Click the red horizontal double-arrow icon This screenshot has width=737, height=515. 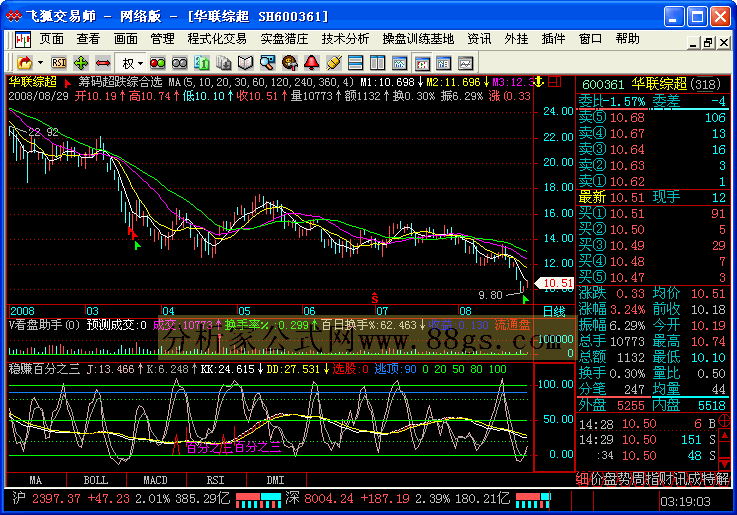(x=102, y=62)
